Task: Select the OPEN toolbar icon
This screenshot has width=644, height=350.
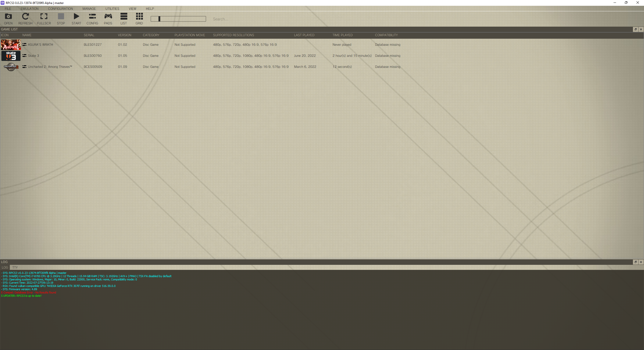Action: (x=8, y=18)
